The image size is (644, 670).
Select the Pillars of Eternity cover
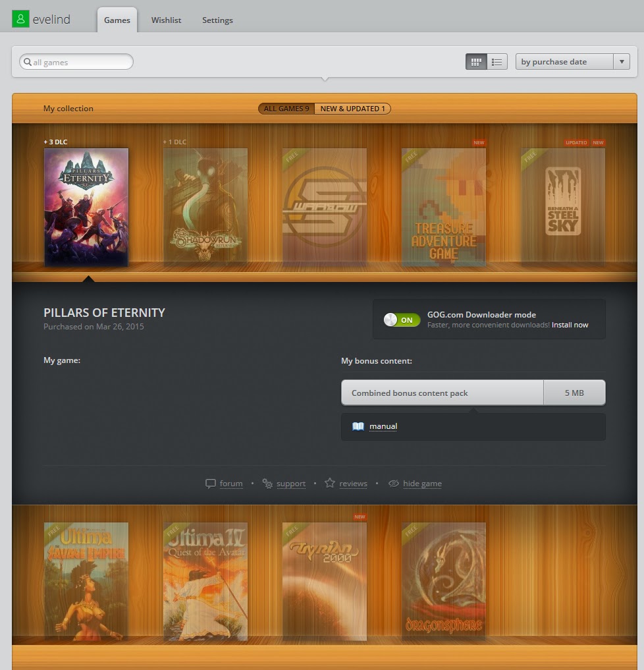click(x=86, y=208)
